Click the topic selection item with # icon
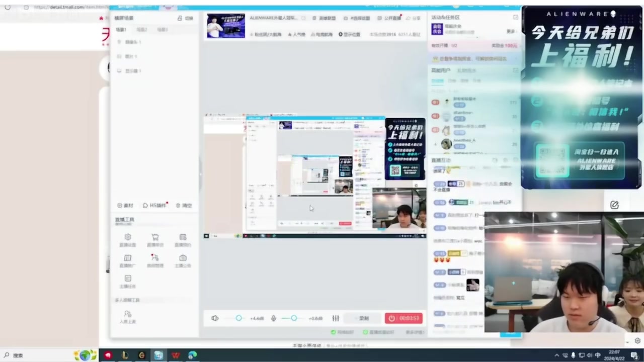Screen dimensions: 644x362 pyautogui.click(x=357, y=18)
